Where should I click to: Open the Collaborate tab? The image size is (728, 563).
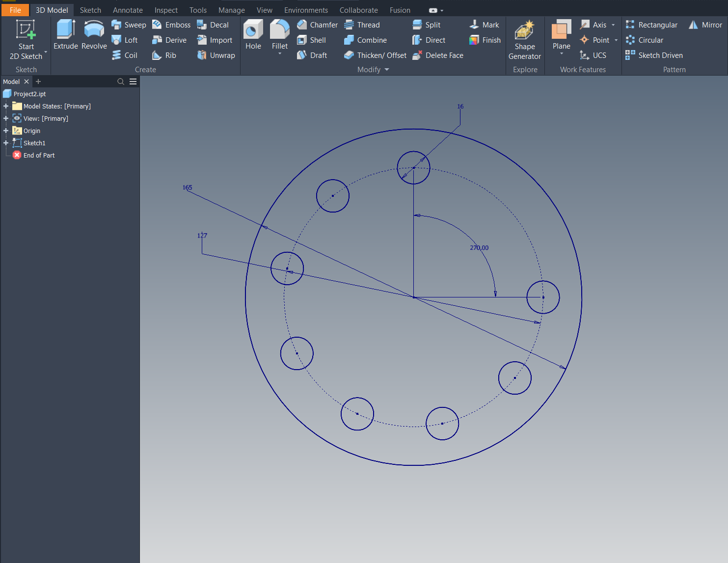click(358, 10)
